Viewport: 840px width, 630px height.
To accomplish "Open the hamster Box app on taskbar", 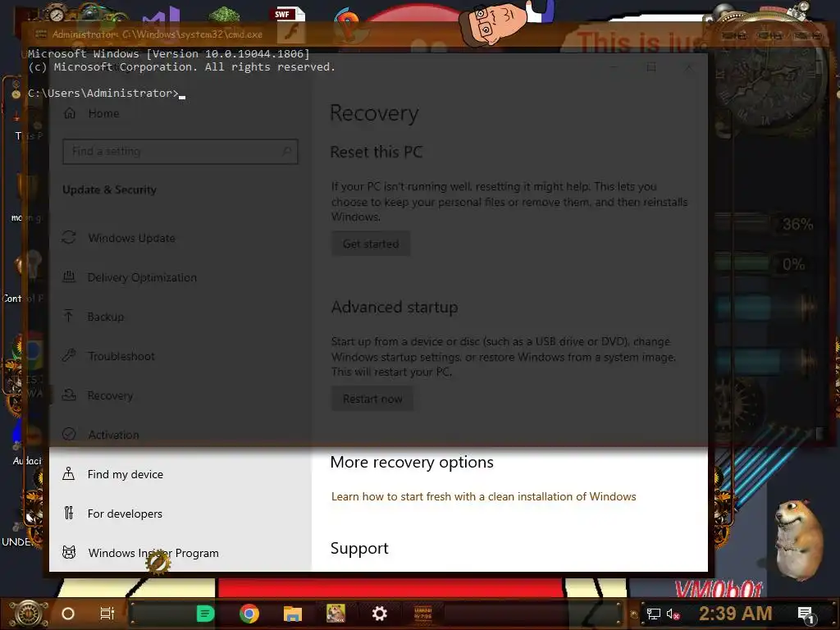I will point(336,614).
